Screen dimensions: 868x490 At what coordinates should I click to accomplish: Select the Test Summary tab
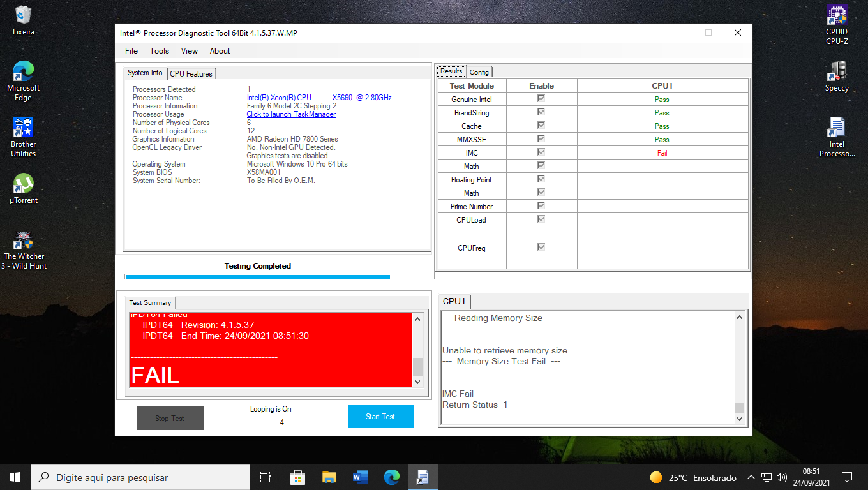click(x=150, y=302)
